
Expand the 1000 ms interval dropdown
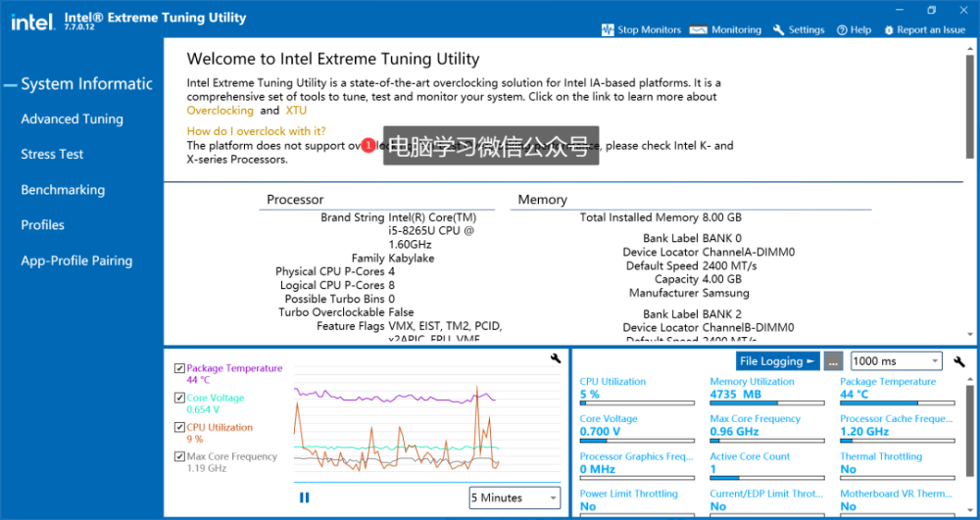896,361
